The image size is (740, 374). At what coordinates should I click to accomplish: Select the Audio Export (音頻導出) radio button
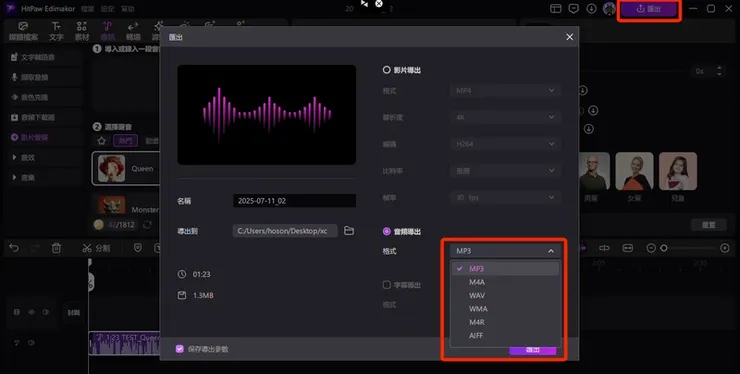click(x=387, y=231)
